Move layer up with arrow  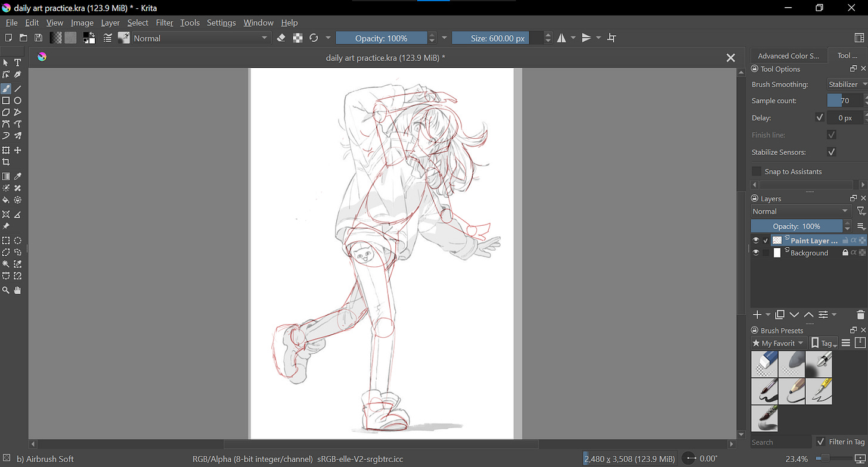809,315
